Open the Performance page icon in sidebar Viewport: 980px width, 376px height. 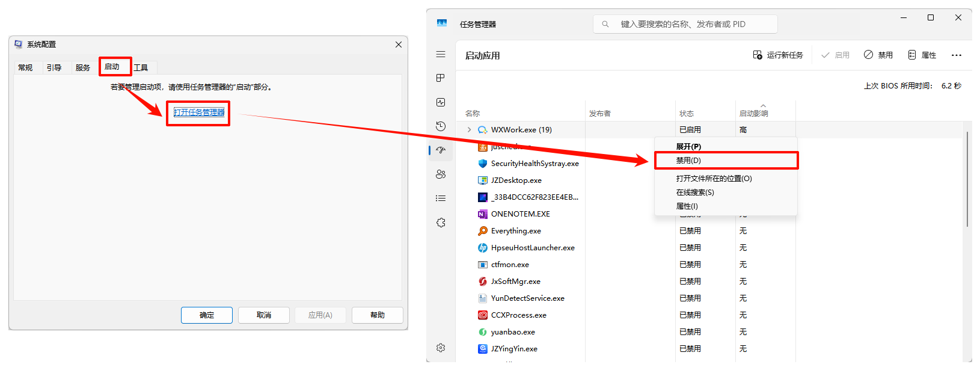click(x=441, y=102)
